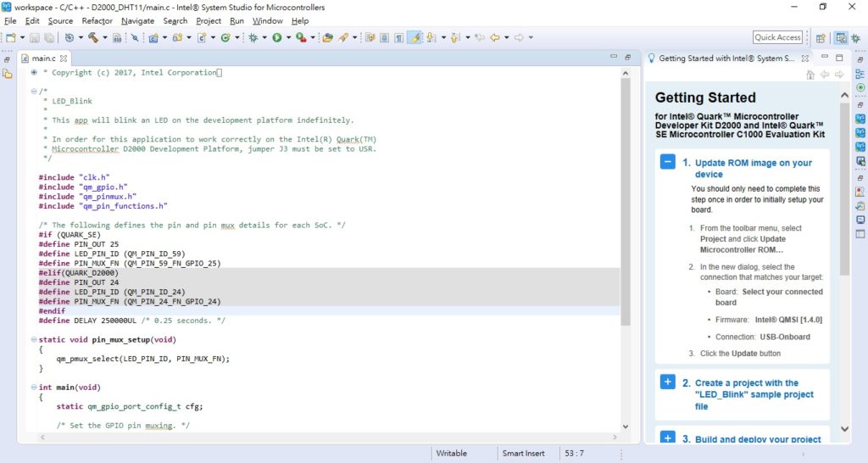868x463 pixels.
Task: Click the Writable status bar entry
Action: pos(451,453)
